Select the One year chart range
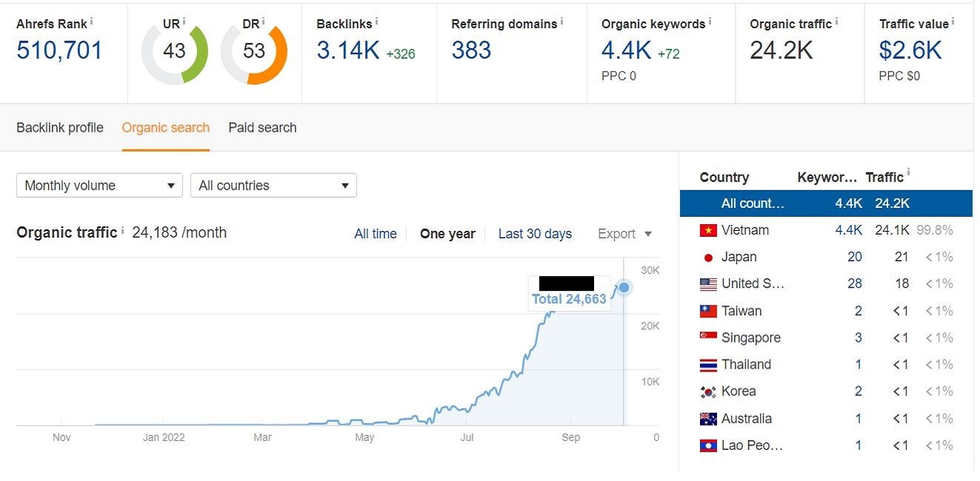This screenshot has height=481, width=980. pos(447,234)
